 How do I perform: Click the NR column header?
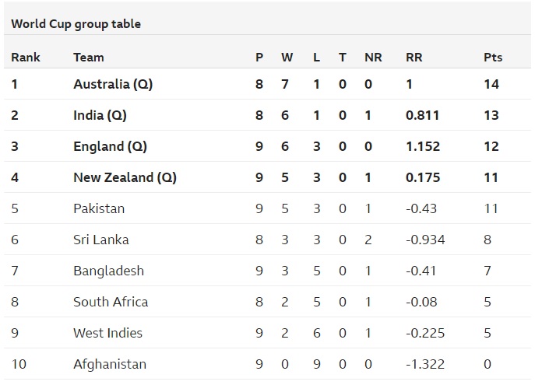pyautogui.click(x=373, y=57)
